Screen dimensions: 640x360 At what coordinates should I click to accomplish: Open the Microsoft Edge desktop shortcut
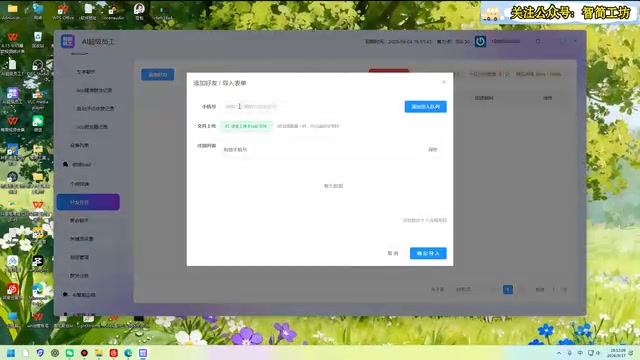click(x=38, y=293)
